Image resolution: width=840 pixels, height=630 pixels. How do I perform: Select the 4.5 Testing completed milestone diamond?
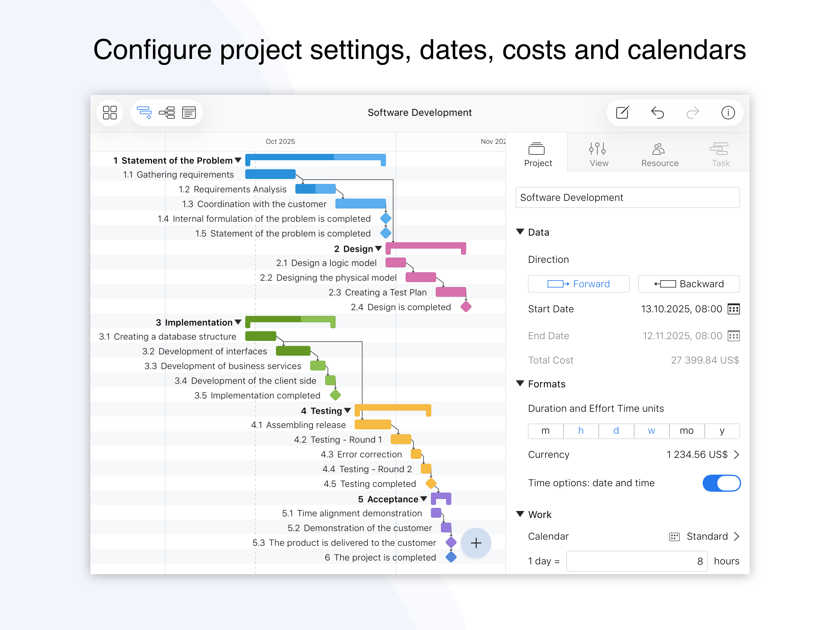[x=431, y=483]
